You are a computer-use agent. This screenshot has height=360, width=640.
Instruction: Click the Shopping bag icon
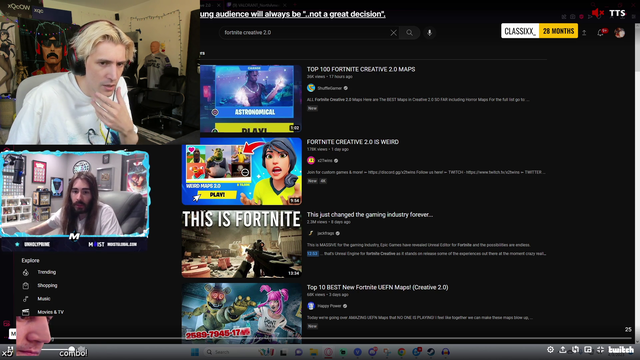click(26, 285)
